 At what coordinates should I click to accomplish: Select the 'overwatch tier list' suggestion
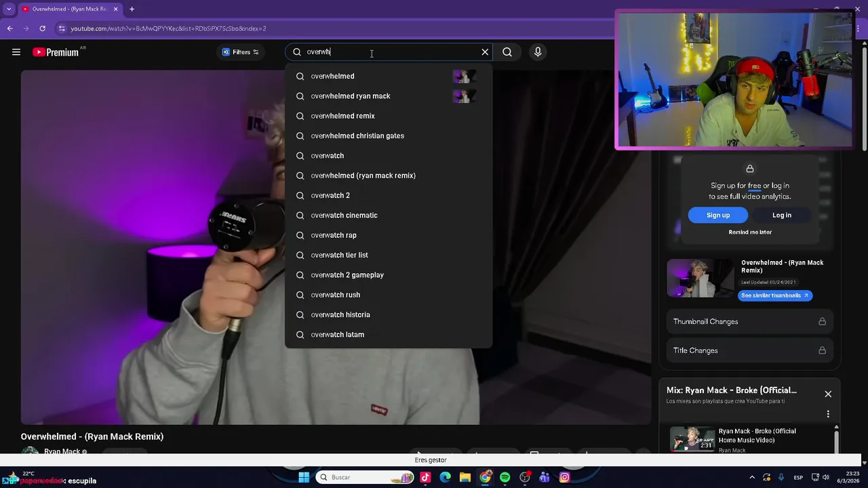[389, 255]
